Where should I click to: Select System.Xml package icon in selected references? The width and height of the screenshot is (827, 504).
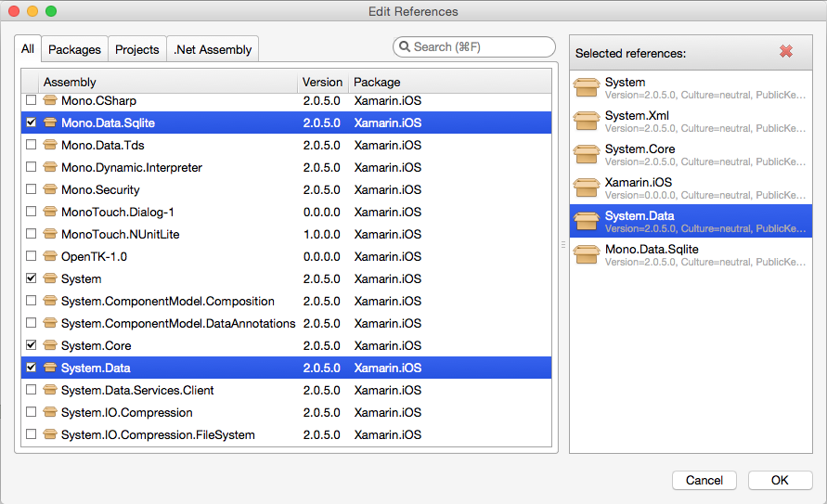tap(587, 122)
